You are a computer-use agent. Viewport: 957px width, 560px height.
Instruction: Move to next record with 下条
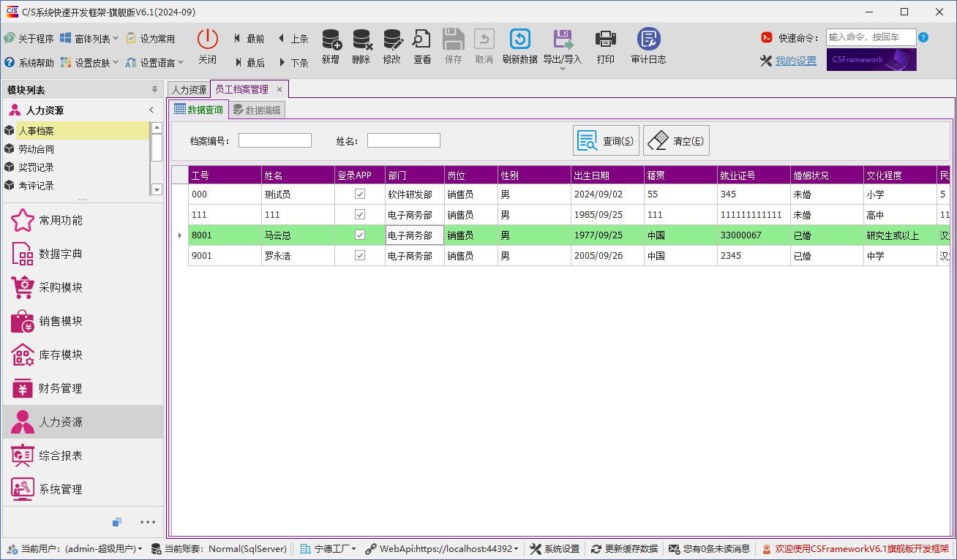click(x=293, y=63)
